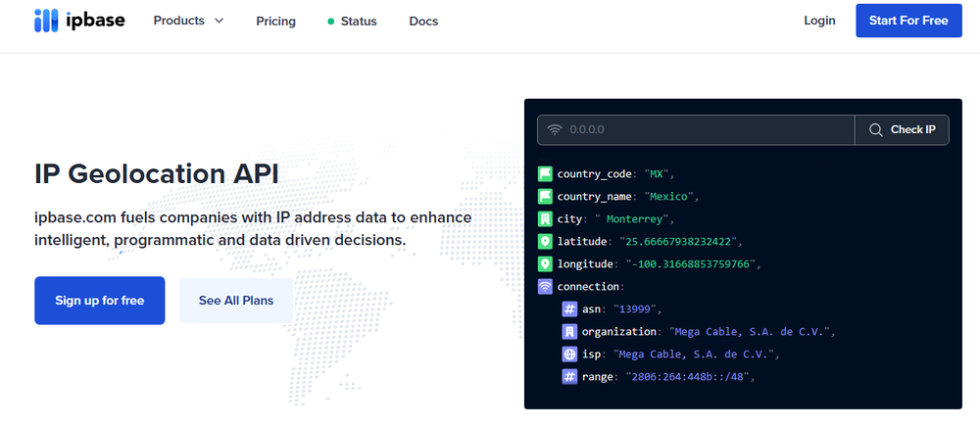
Task: Click the map pin icon beside longitude
Action: [x=545, y=264]
